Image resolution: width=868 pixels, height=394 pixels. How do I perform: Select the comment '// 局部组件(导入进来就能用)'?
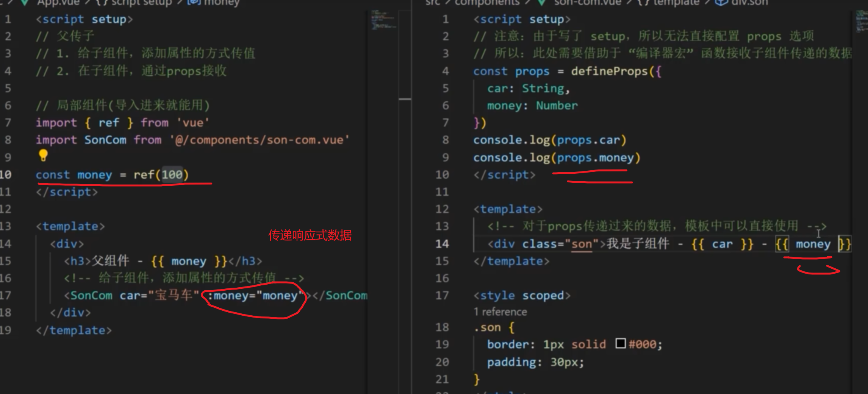[x=123, y=105]
